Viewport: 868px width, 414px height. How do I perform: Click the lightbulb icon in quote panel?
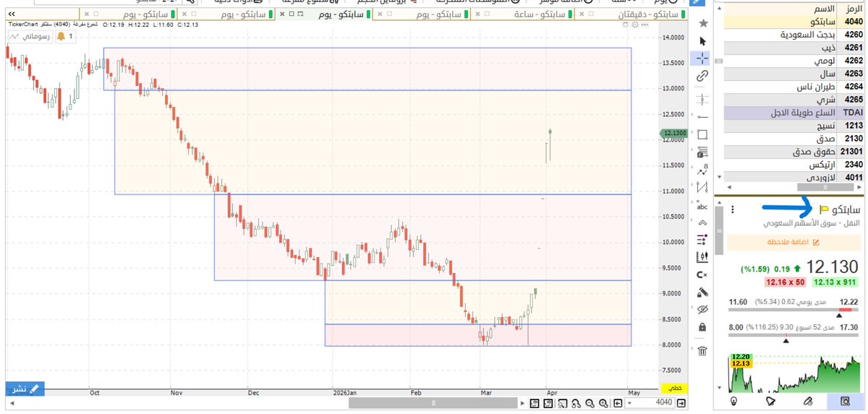[x=733, y=400]
